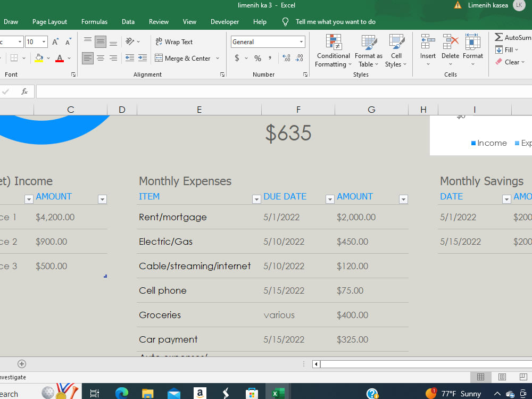The image size is (532, 399).
Task: Add a new sheet with plus button
Action: [22, 364]
